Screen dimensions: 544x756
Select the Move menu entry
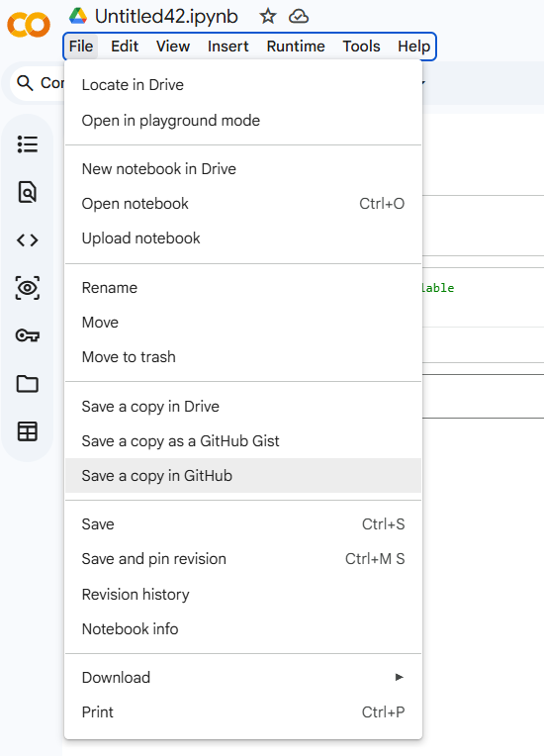243,323
